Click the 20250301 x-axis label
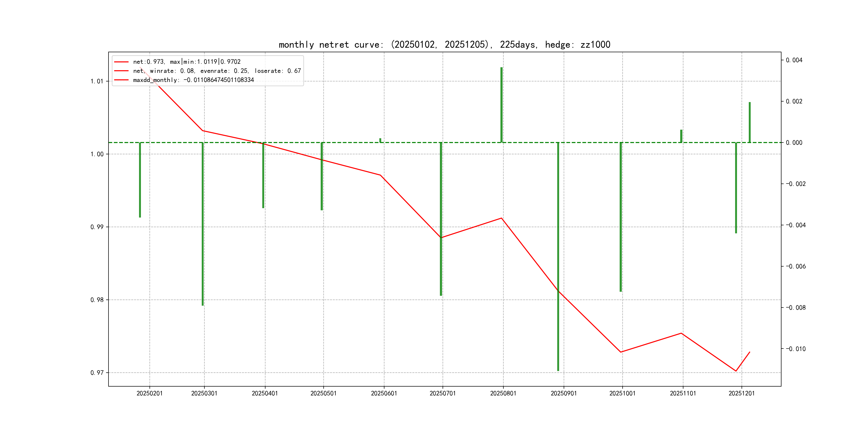The image size is (868, 434). tap(204, 393)
